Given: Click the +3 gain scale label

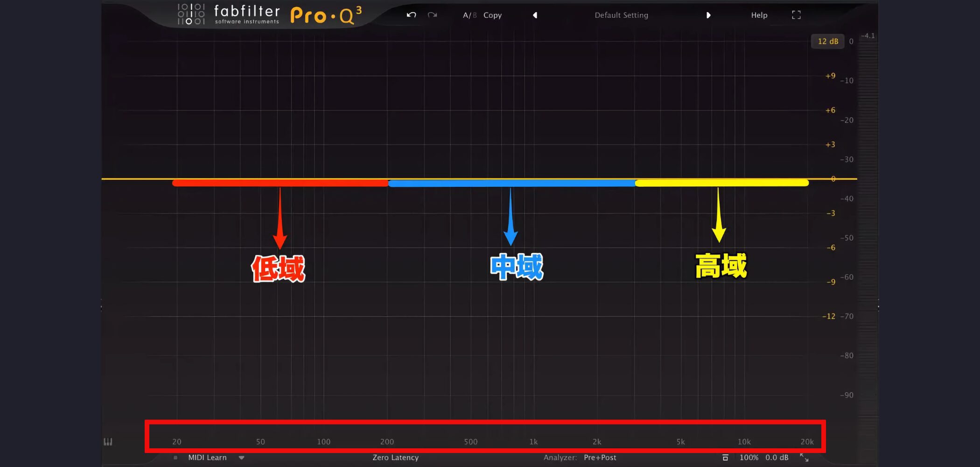Looking at the screenshot, I should (x=830, y=144).
